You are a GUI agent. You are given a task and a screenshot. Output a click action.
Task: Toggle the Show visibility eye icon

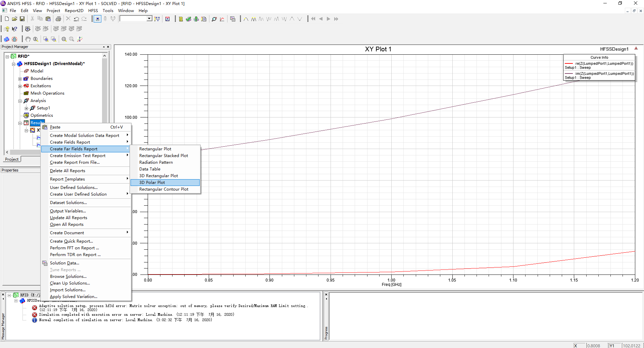point(28,29)
